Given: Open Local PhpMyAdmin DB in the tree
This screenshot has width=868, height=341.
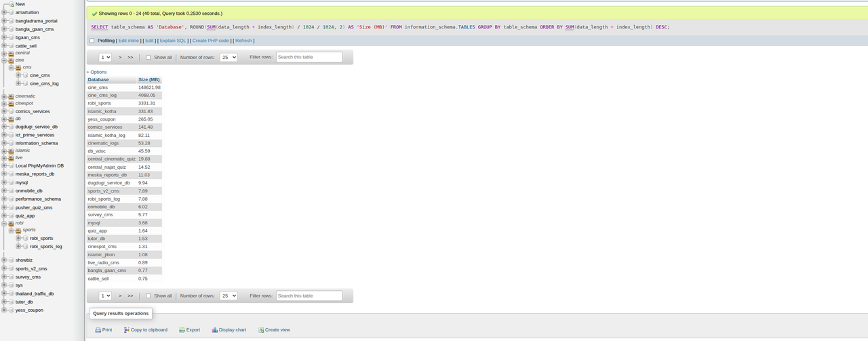Looking at the screenshot, I should (x=39, y=165).
